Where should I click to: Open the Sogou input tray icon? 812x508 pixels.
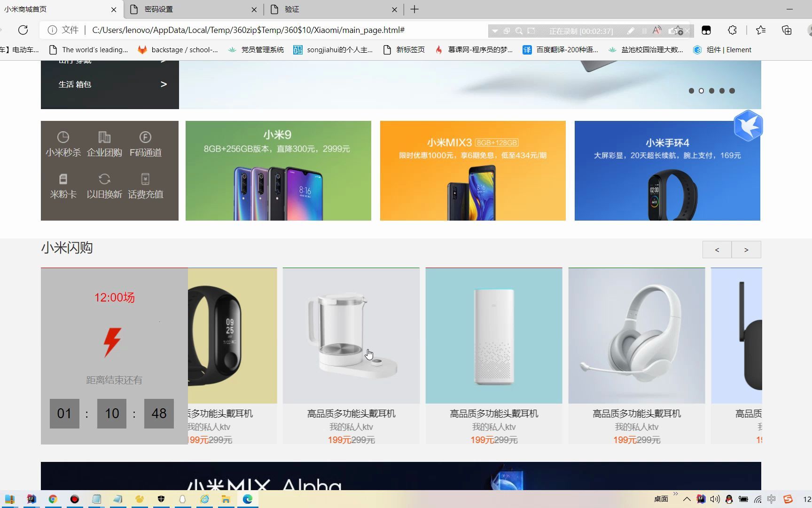(788, 499)
